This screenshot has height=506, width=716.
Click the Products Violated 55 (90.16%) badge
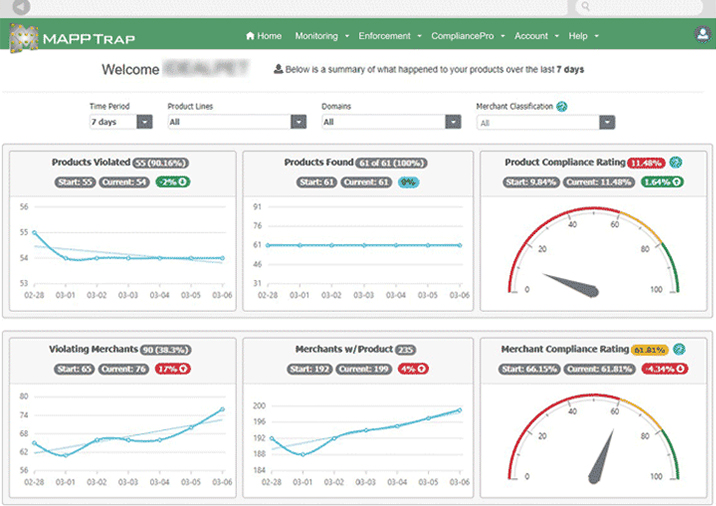point(161,163)
